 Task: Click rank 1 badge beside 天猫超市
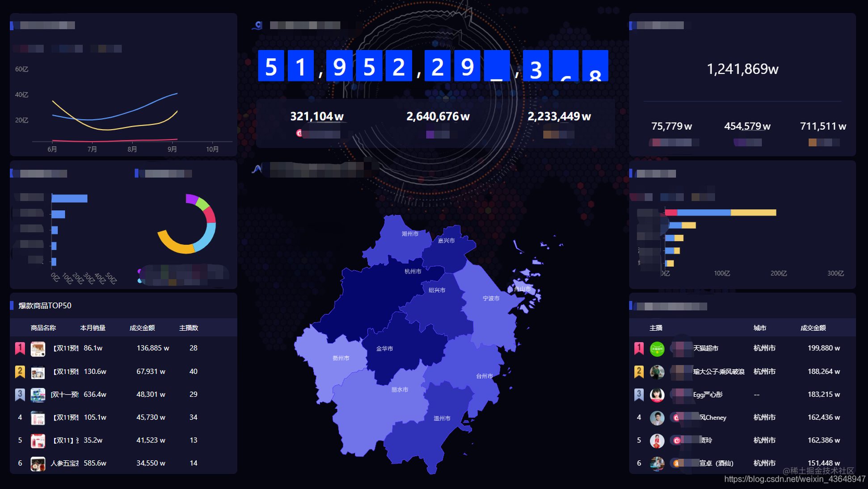pyautogui.click(x=639, y=349)
